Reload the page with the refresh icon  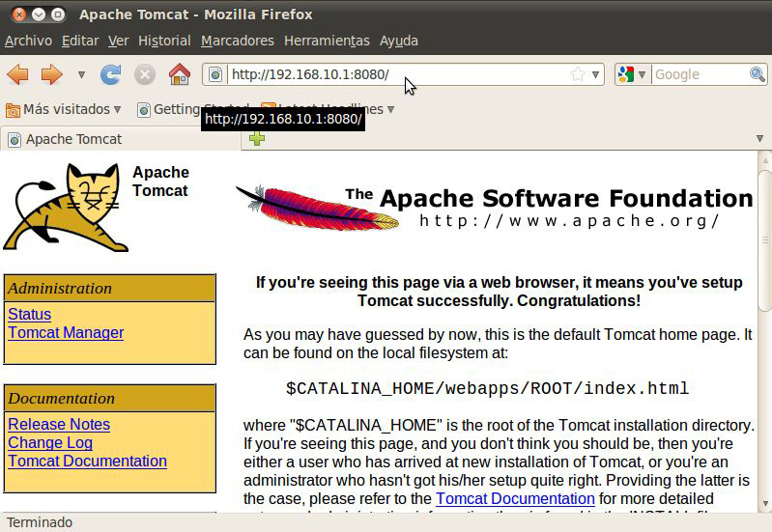tap(111, 74)
